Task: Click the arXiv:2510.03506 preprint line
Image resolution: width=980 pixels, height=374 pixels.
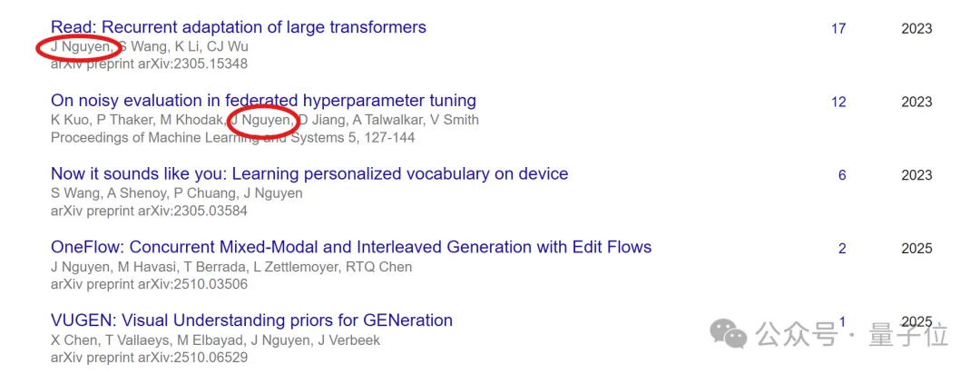Action: (149, 284)
